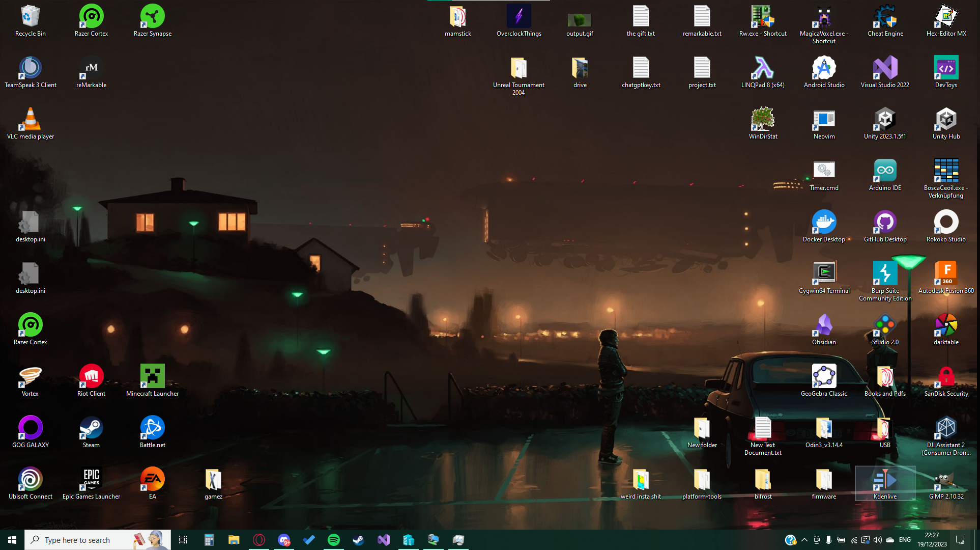Click the Type here to search box
980x550 pixels.
[x=98, y=540]
